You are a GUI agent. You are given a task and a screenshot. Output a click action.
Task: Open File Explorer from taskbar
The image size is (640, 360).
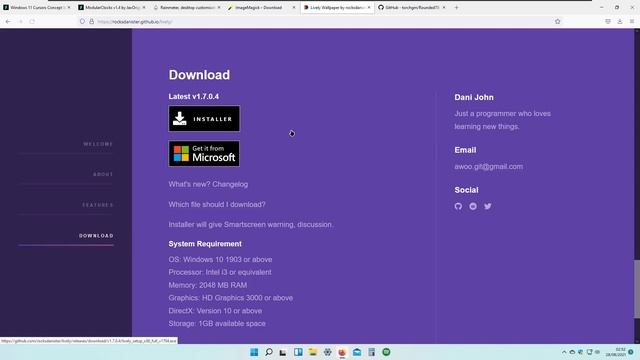point(313,352)
